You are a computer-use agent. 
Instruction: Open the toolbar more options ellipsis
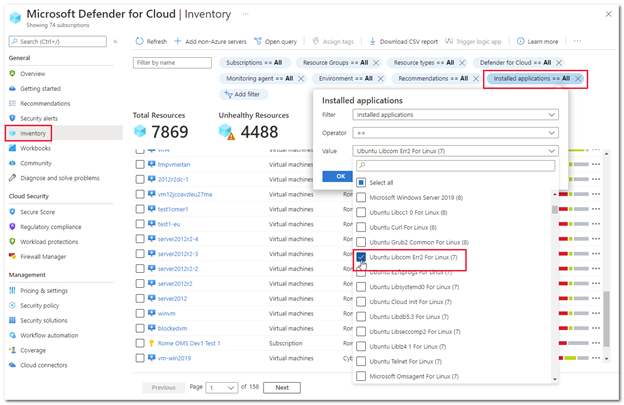coord(577,41)
